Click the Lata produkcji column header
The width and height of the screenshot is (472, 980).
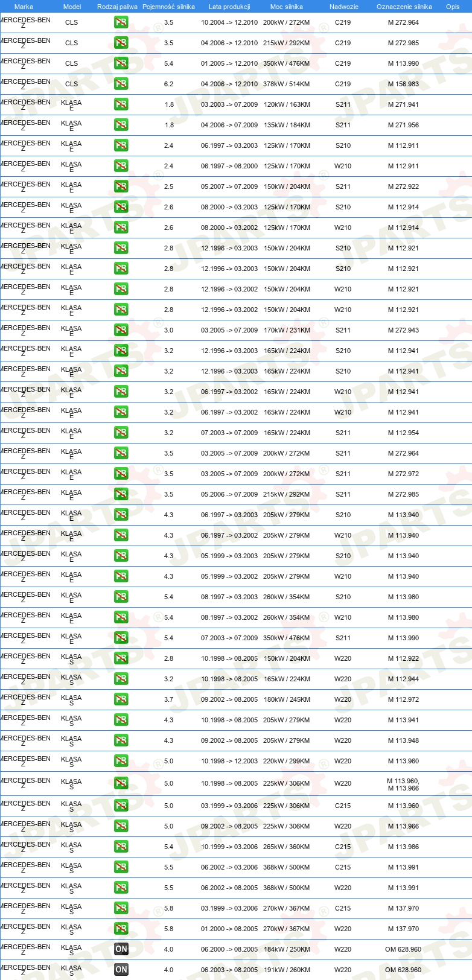(229, 7)
